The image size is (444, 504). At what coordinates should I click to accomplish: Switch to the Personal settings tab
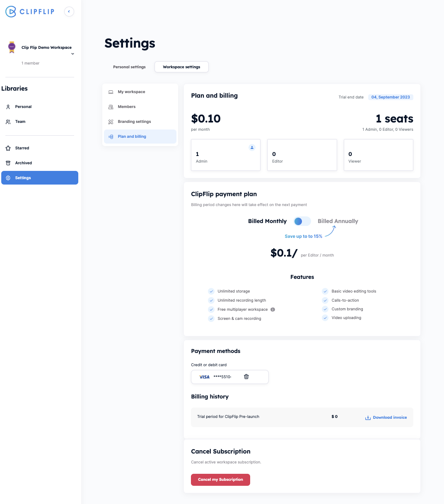[129, 67]
